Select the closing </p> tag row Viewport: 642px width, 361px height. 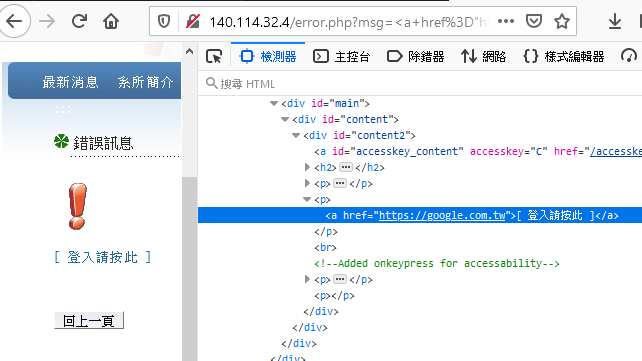pos(420,231)
